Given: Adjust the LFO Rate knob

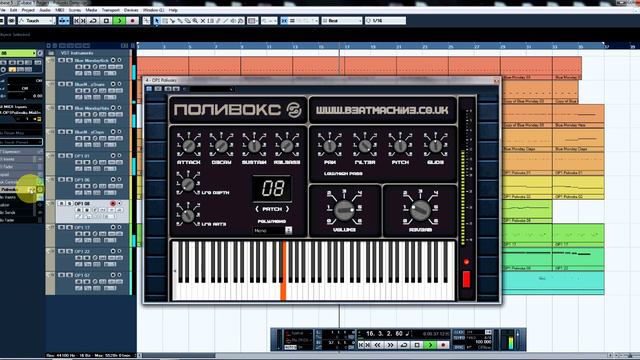Looking at the screenshot, I should [x=188, y=216].
